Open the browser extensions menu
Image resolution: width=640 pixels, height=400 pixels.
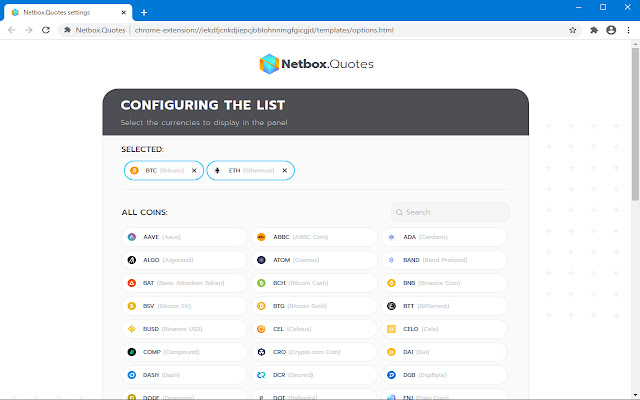594,30
